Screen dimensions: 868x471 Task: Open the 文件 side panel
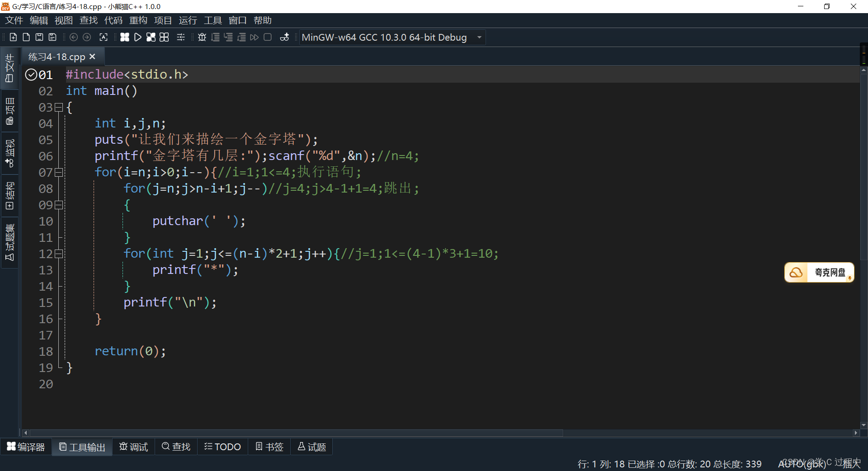click(x=9, y=68)
